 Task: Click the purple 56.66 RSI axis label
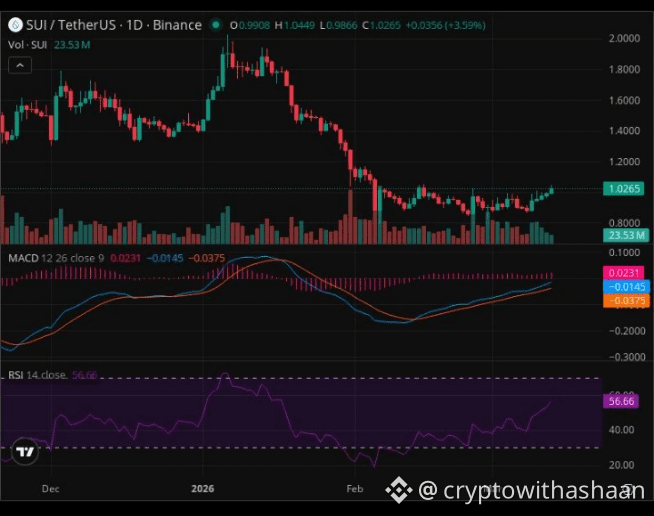point(621,401)
